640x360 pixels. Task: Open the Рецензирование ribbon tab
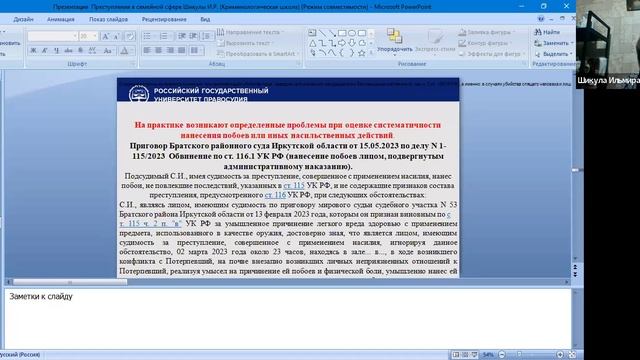164,19
